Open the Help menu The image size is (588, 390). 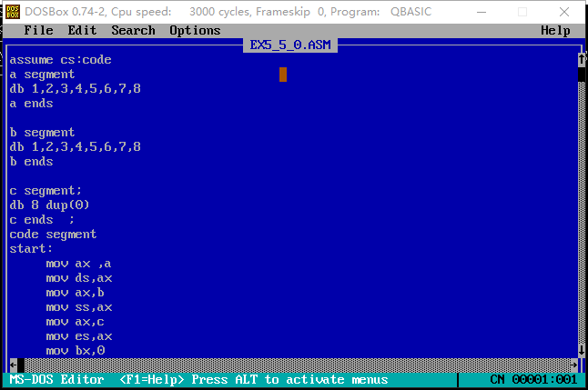(555, 30)
